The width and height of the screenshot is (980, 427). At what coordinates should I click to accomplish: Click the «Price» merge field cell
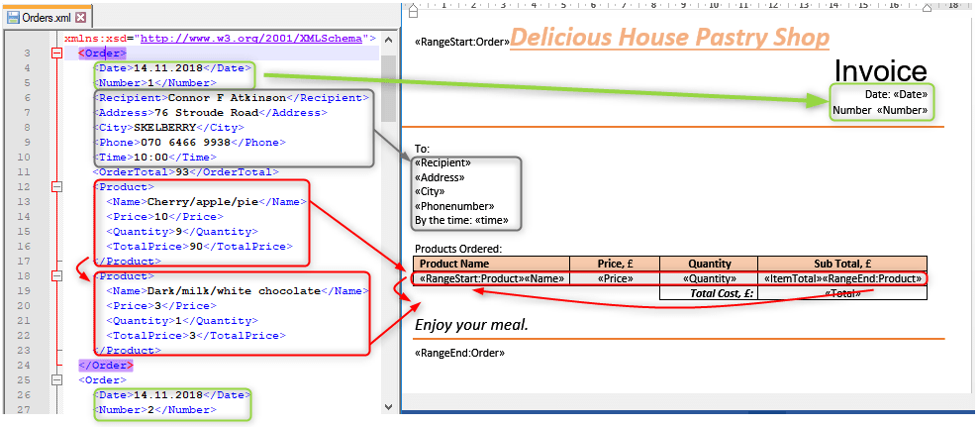615,278
